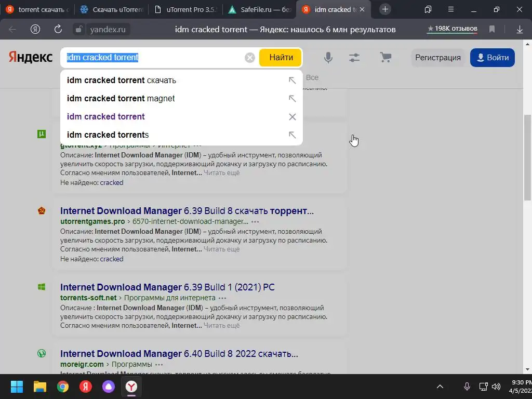This screenshot has height=399, width=532.
Task: Fill query arrow for 'скачать' suggestion
Action: pyautogui.click(x=292, y=81)
